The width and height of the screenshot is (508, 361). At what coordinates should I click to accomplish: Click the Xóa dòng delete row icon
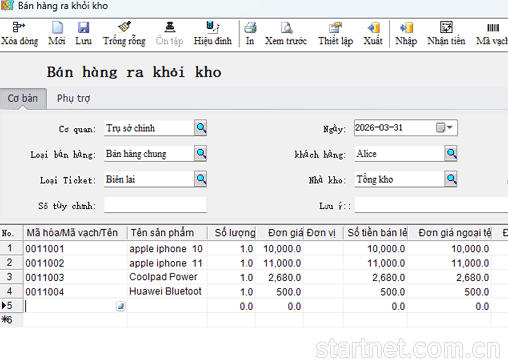pyautogui.click(x=19, y=27)
